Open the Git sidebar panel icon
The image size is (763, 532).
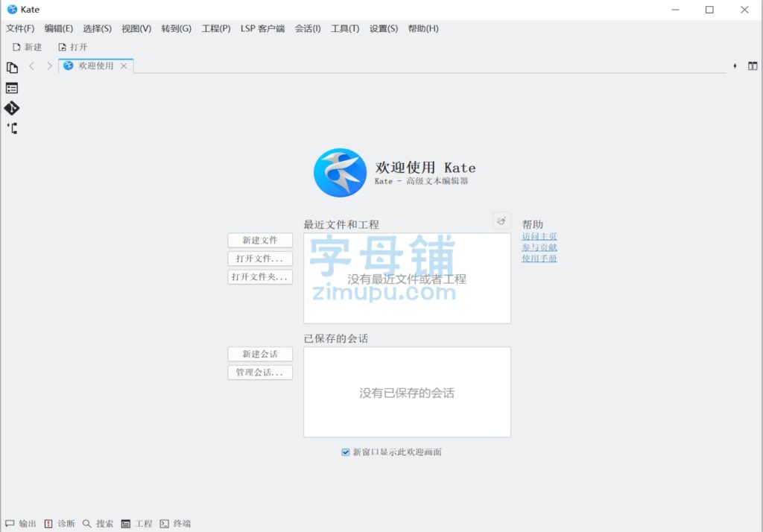[12, 108]
